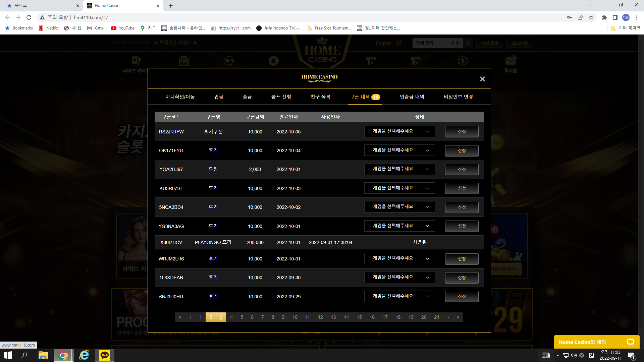Expand game selection for coupon RS2JR1FW
This screenshot has height=362, width=644.
point(399,131)
